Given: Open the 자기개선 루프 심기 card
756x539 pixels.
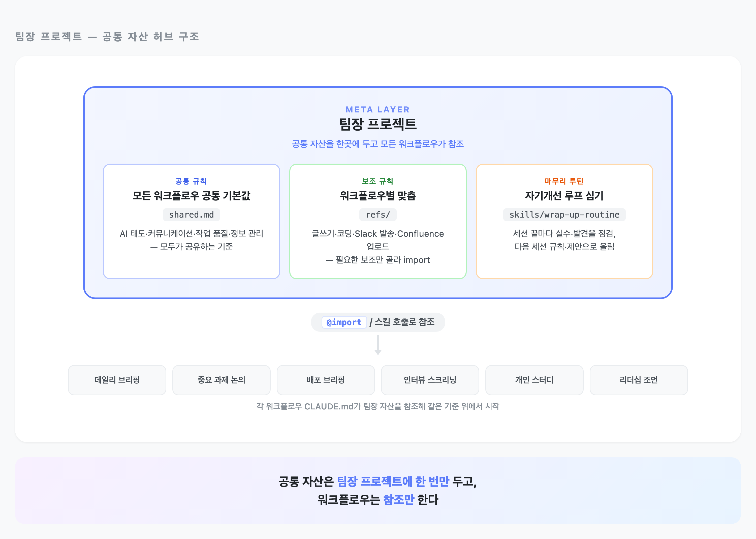Looking at the screenshot, I should pyautogui.click(x=564, y=221).
